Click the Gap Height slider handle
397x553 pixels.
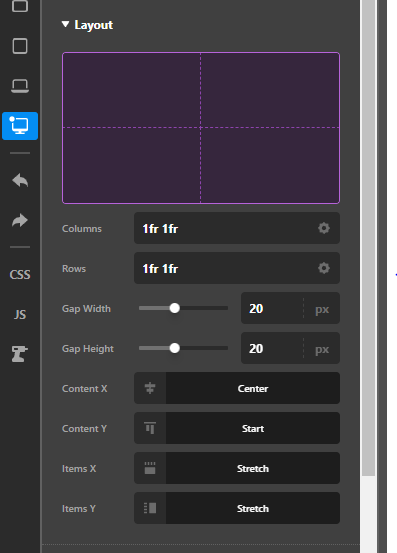(175, 348)
